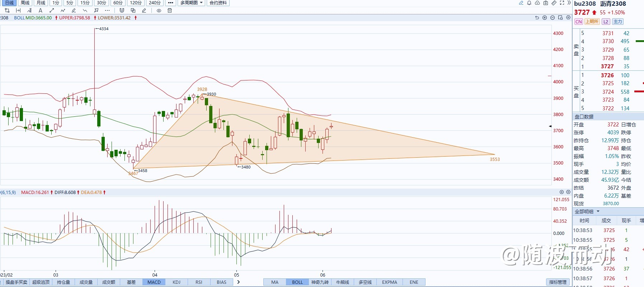
Task: Switch main chart to EXPMA overlay
Action: [390, 282]
